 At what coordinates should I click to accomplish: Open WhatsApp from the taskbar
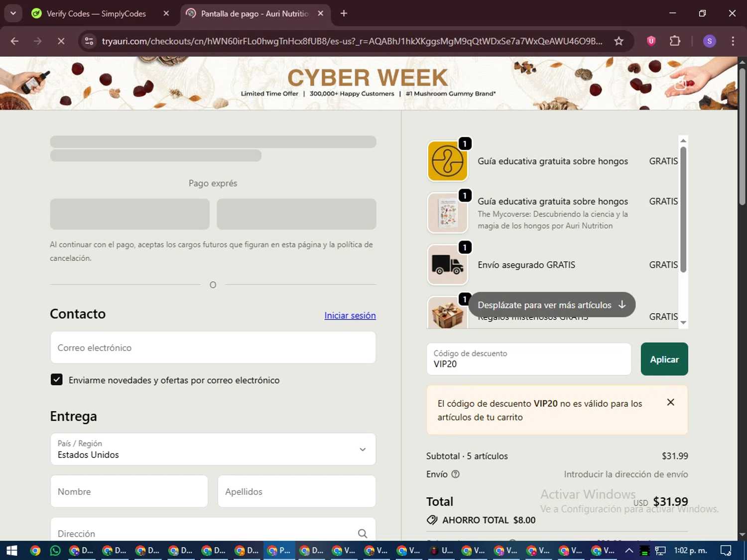click(55, 551)
